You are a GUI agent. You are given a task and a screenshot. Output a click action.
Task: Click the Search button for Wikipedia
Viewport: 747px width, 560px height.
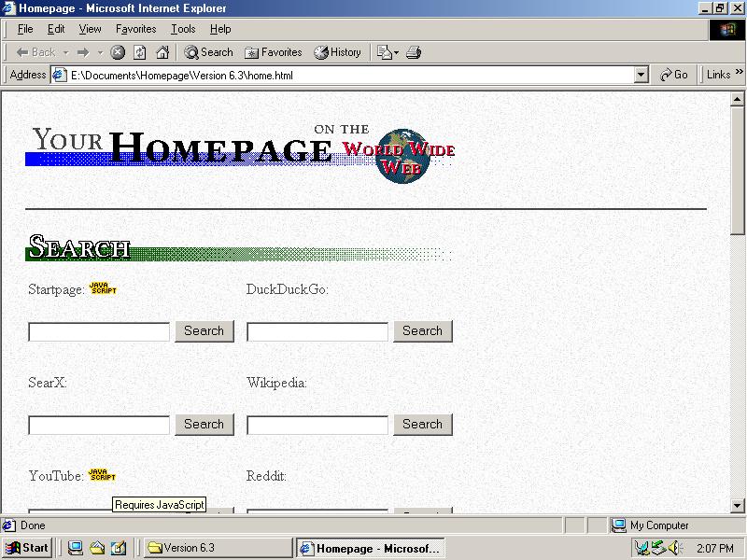coord(423,425)
